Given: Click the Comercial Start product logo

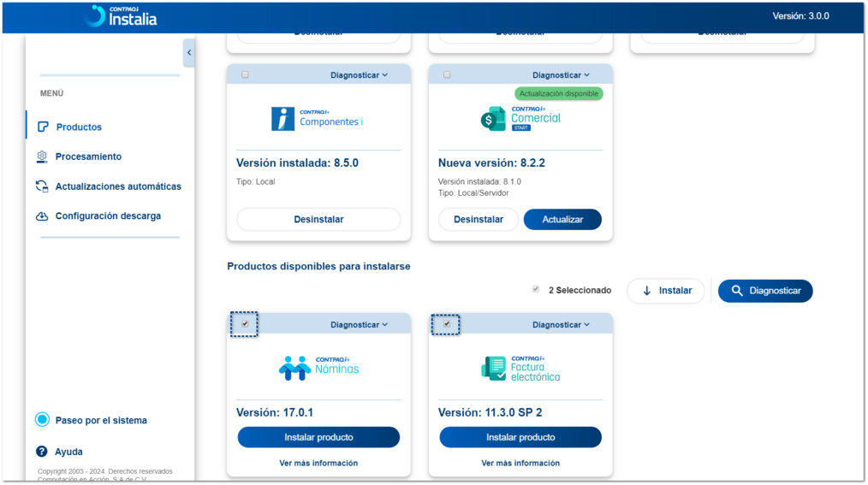Looking at the screenshot, I should (520, 118).
